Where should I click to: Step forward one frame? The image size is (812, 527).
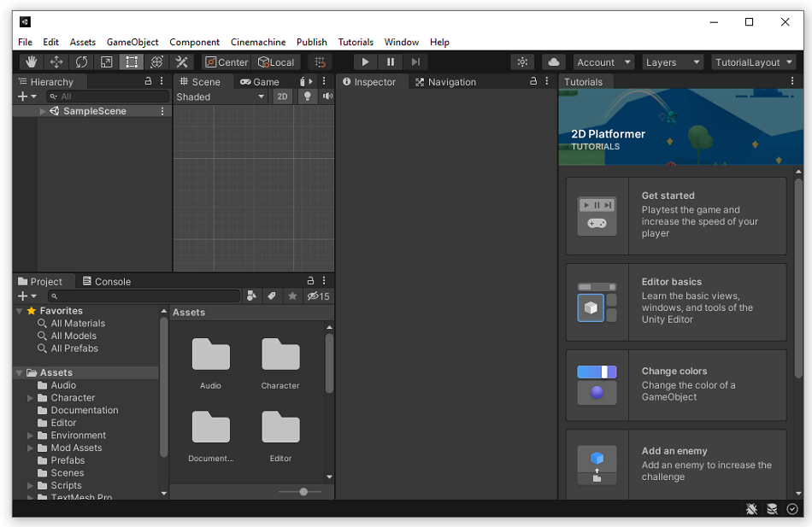pos(415,62)
